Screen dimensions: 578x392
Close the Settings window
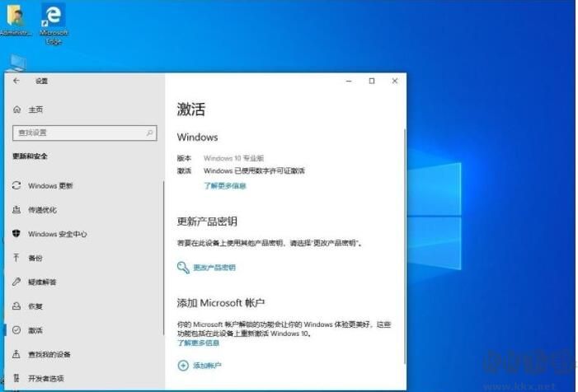click(394, 81)
